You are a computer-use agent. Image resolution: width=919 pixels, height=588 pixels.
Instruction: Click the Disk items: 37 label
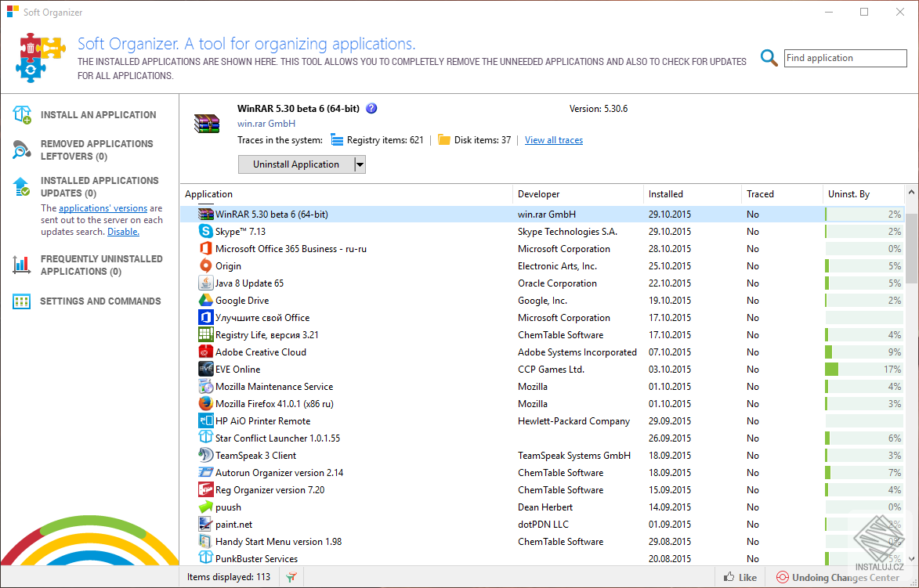483,140
